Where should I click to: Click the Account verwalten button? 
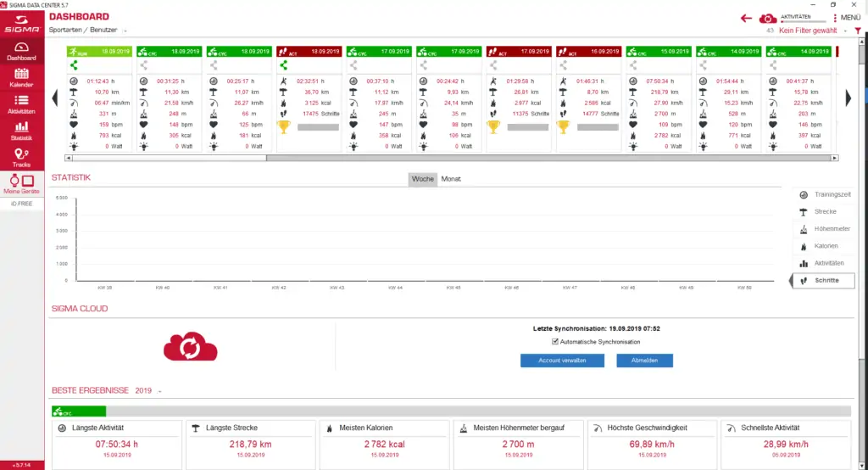tap(562, 361)
